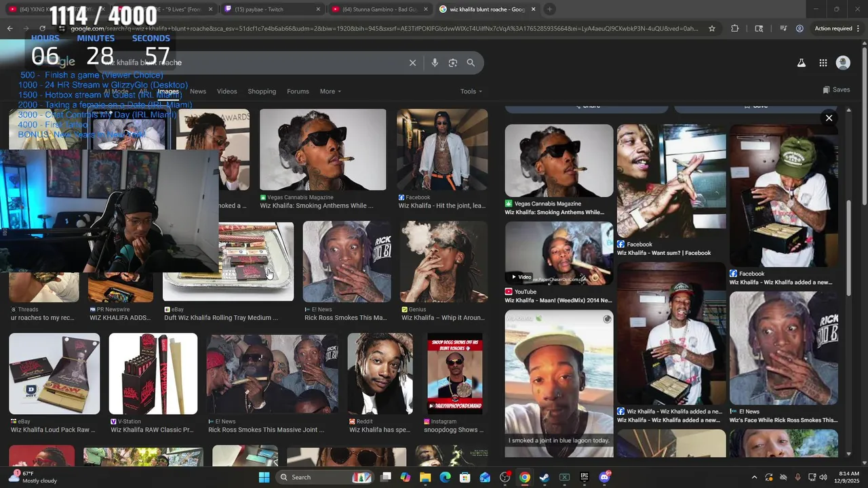Open Search Labs flask icon
The width and height of the screenshot is (868, 488).
coord(801,62)
